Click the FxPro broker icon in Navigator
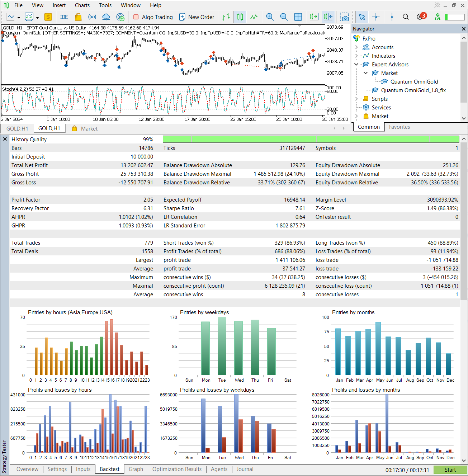 click(x=356, y=38)
